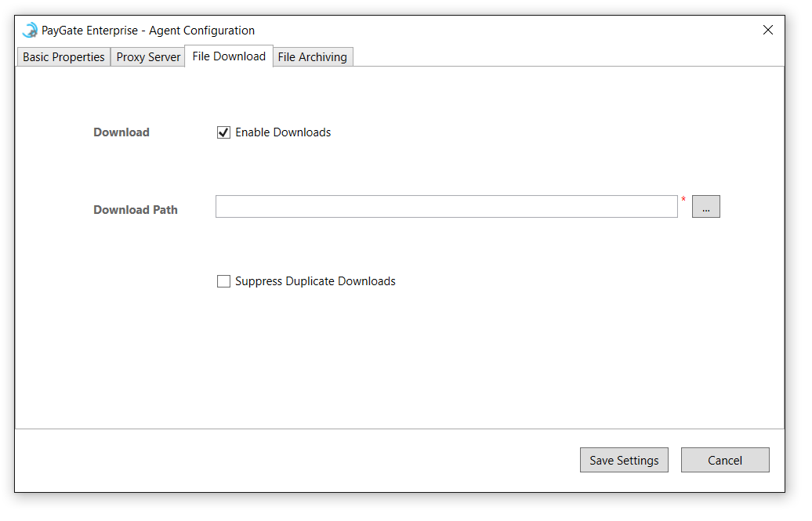Enable Suppress Duplicate Downloads checkbox

click(223, 281)
